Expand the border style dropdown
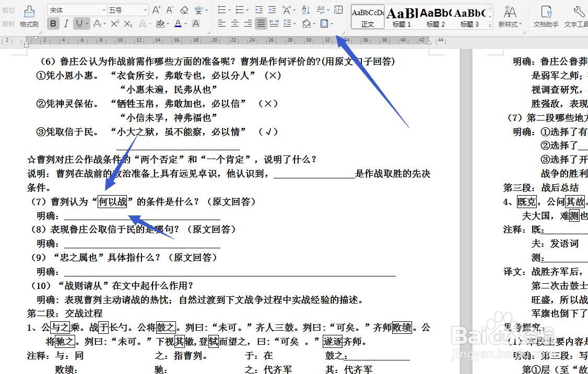The width and height of the screenshot is (588, 374). [x=331, y=23]
